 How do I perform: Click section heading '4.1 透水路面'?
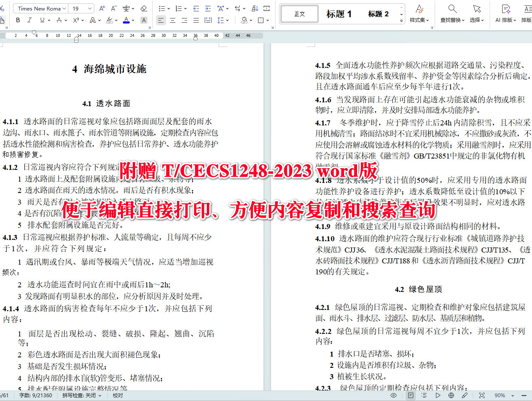coord(107,104)
